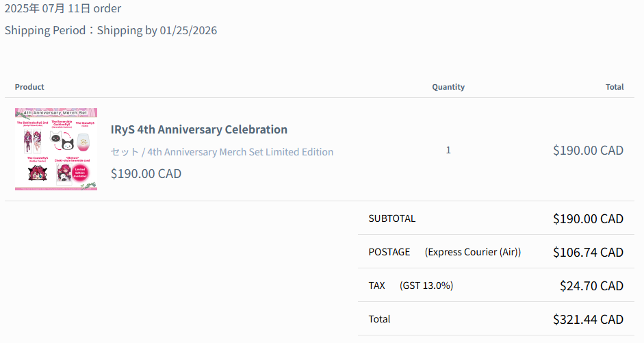Click the Product column header
Image resolution: width=644 pixels, height=343 pixels.
click(29, 87)
